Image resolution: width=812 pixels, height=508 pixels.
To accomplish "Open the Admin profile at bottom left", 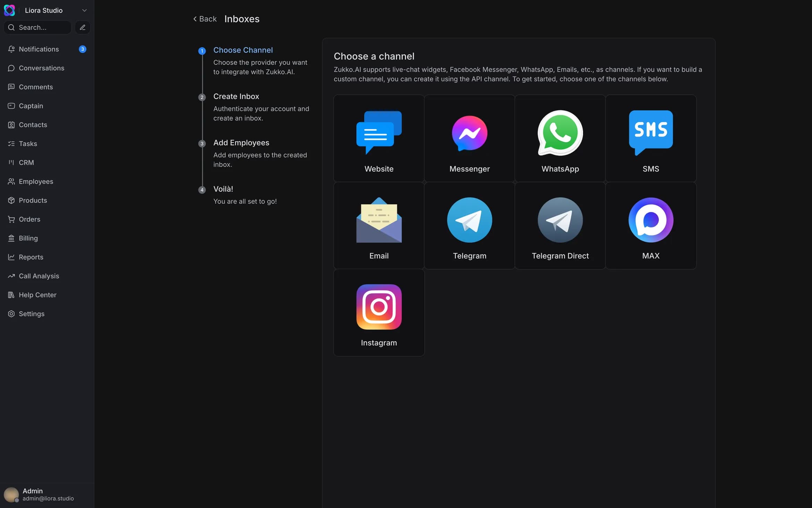I will [x=47, y=494].
